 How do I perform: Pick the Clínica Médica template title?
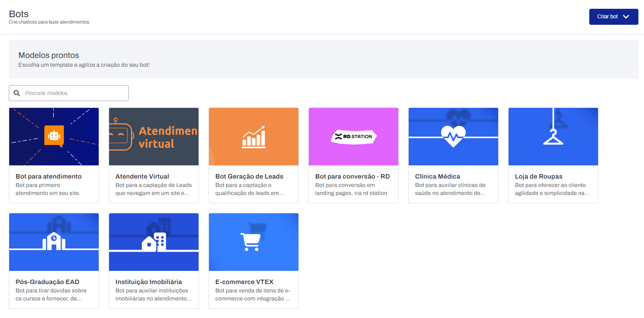pyautogui.click(x=437, y=177)
